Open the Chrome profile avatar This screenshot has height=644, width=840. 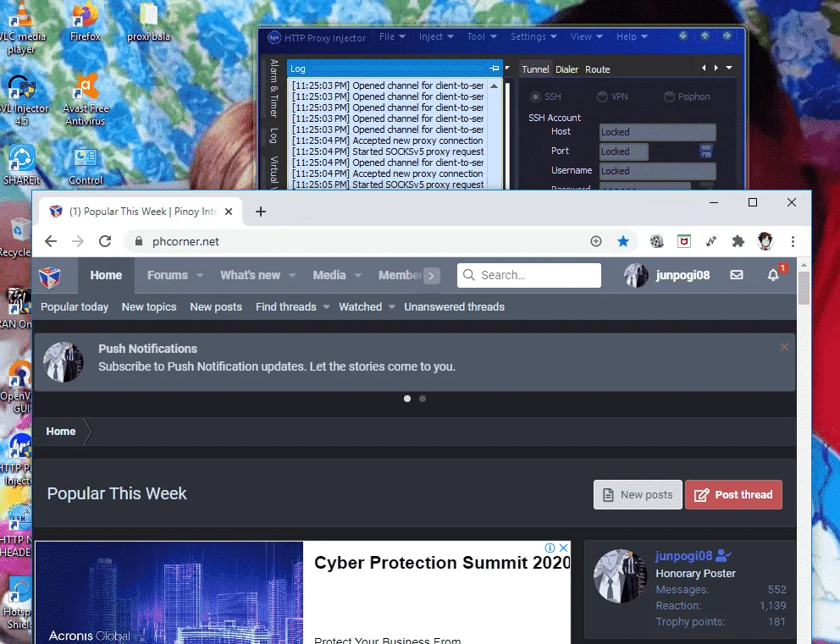(x=765, y=241)
